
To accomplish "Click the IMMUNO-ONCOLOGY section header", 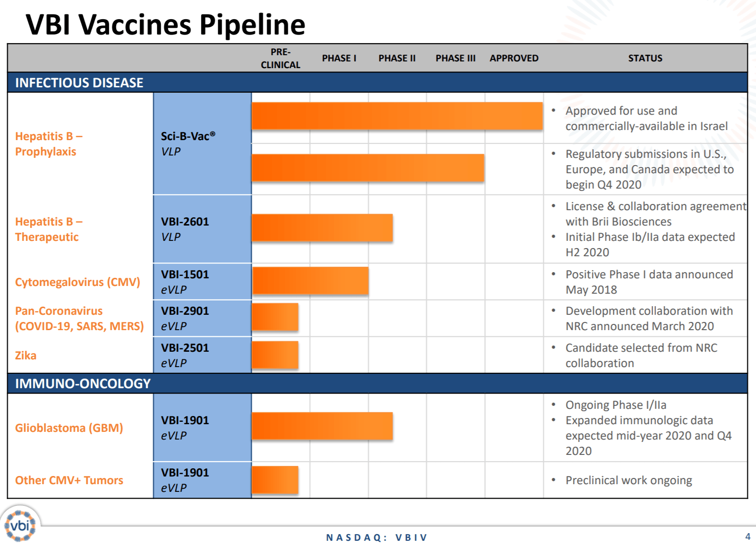I will pos(377,383).
